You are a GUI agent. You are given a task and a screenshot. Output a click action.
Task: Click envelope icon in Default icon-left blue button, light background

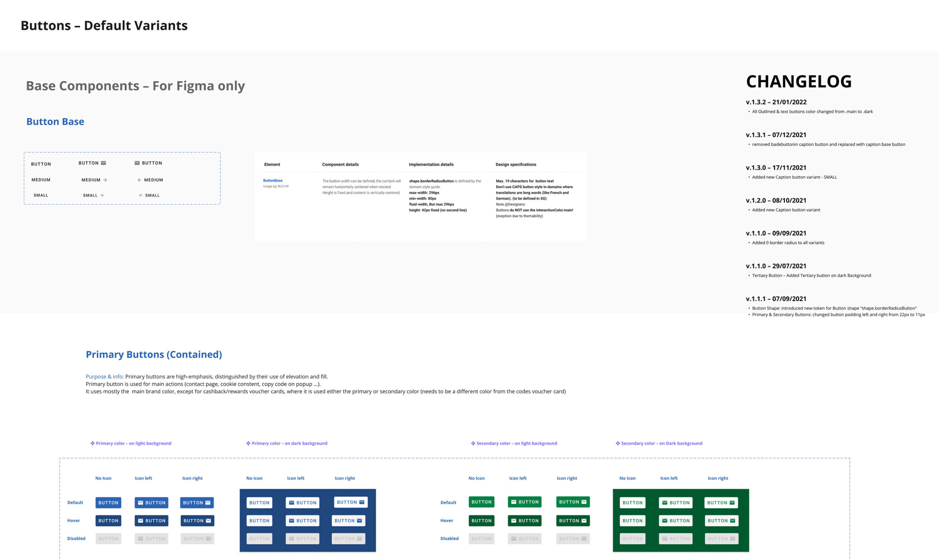pyautogui.click(x=140, y=503)
